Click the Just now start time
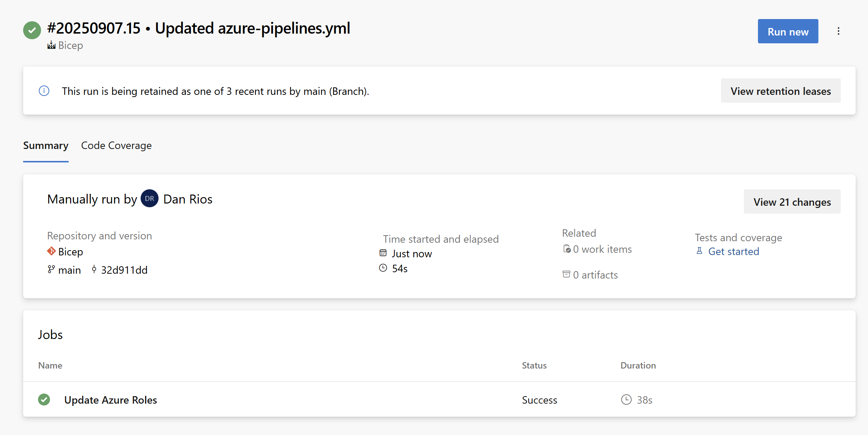 pyautogui.click(x=412, y=254)
